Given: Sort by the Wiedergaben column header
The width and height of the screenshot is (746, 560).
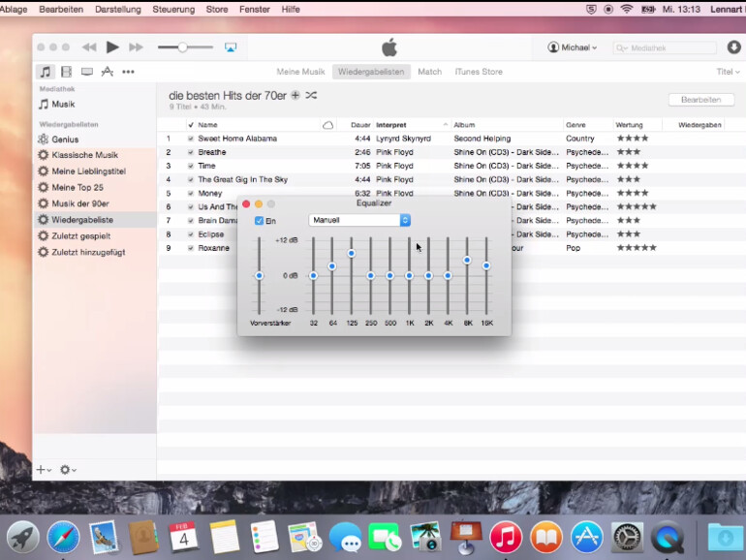Looking at the screenshot, I should [699, 125].
